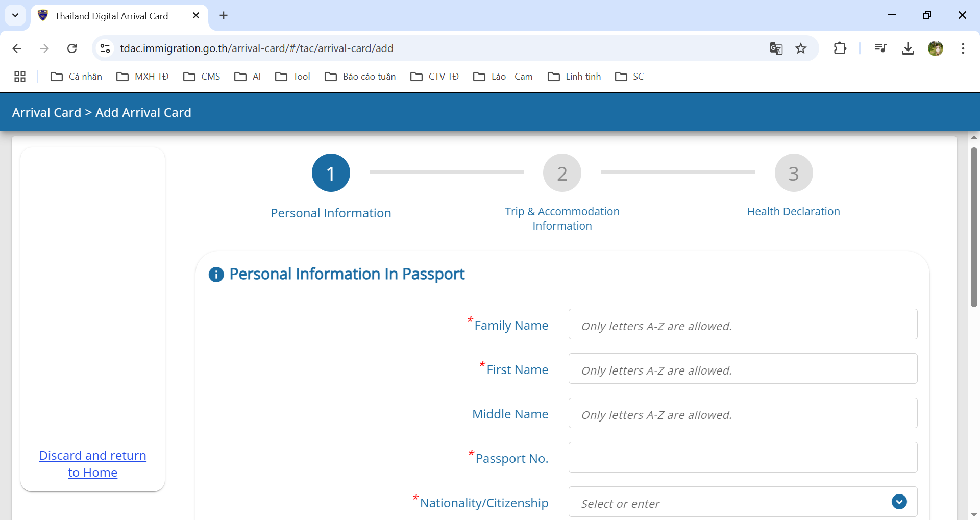Open the Tool bookmark folder
The image size is (980, 520).
293,77
